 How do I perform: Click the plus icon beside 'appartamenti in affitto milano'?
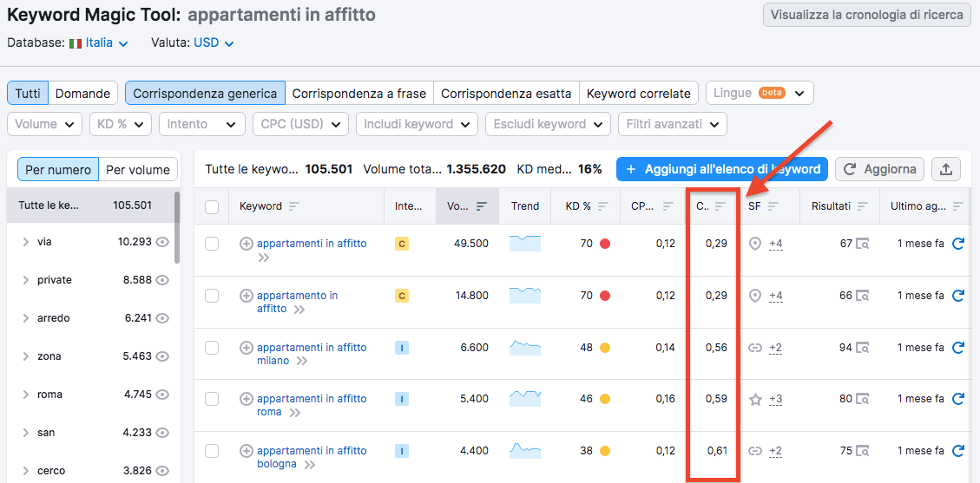247,348
